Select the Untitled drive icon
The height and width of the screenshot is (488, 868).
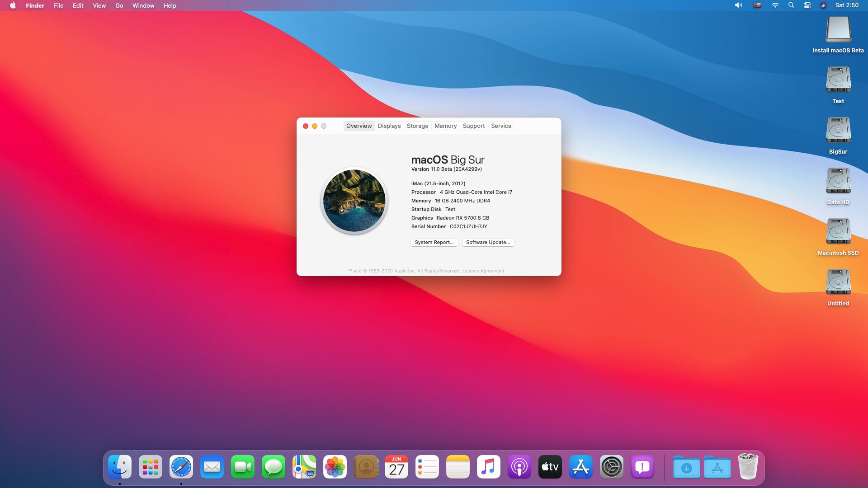(x=838, y=282)
